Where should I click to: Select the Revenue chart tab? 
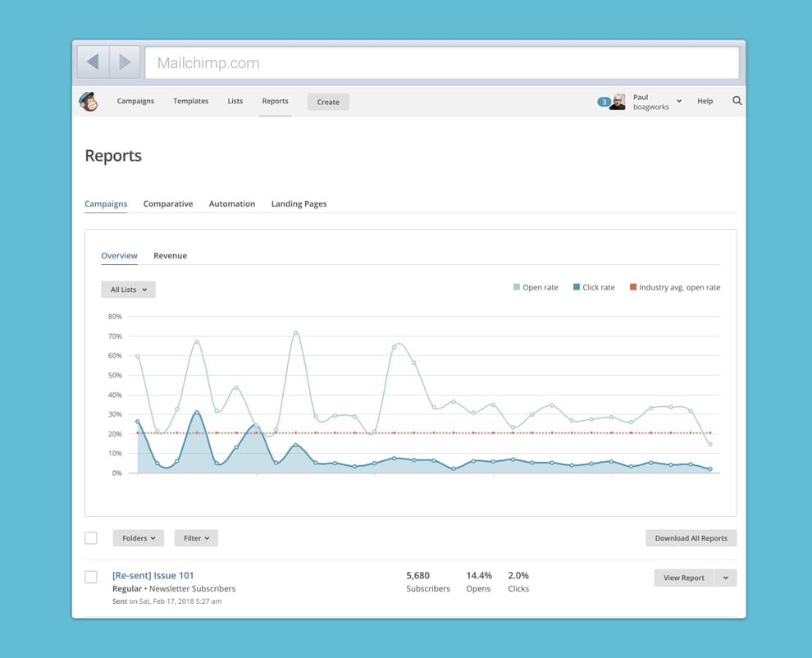tap(170, 255)
